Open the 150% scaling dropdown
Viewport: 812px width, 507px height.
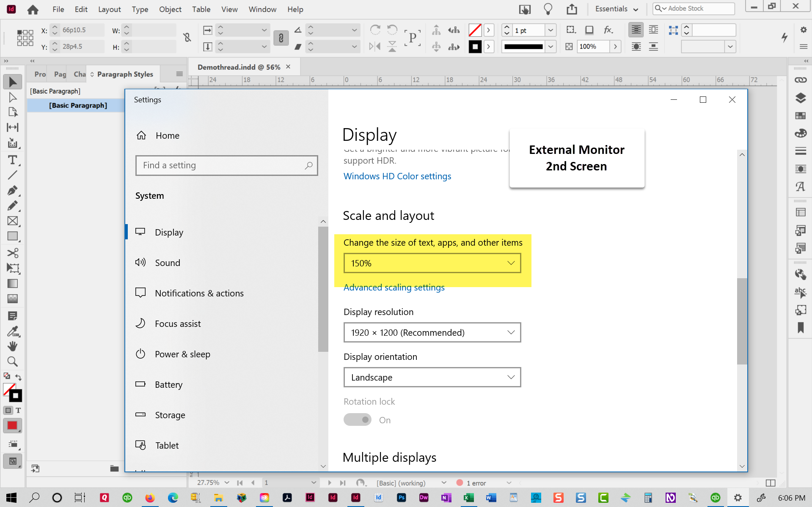[432, 263]
